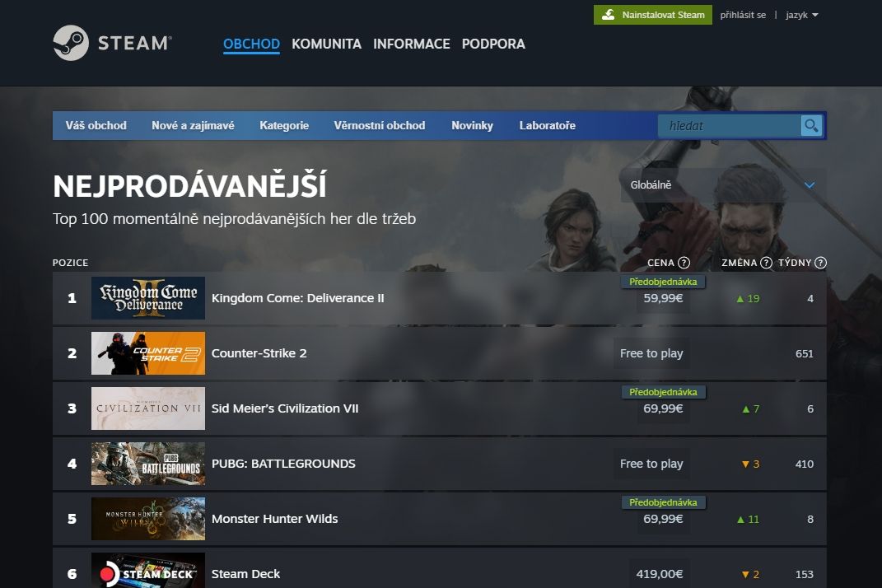Click the rank change 11 for Monster Hunter Wilds
Image resolution: width=882 pixels, height=588 pixels.
748,520
